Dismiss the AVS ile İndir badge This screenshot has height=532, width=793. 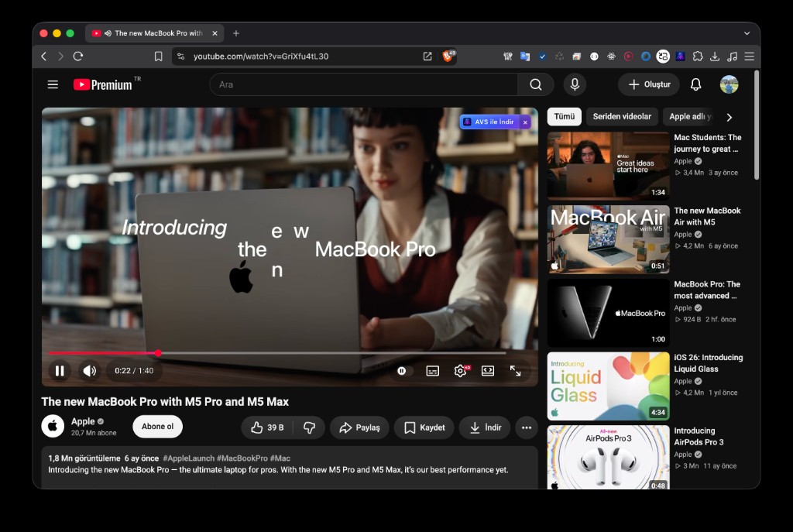(x=526, y=122)
